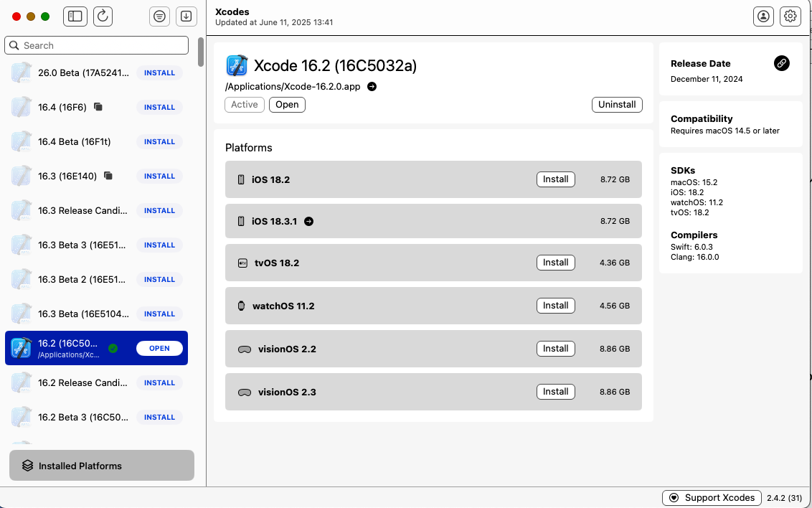
Task: Install Xcode 16.4 Beta (16F1t)
Action: coord(159,142)
